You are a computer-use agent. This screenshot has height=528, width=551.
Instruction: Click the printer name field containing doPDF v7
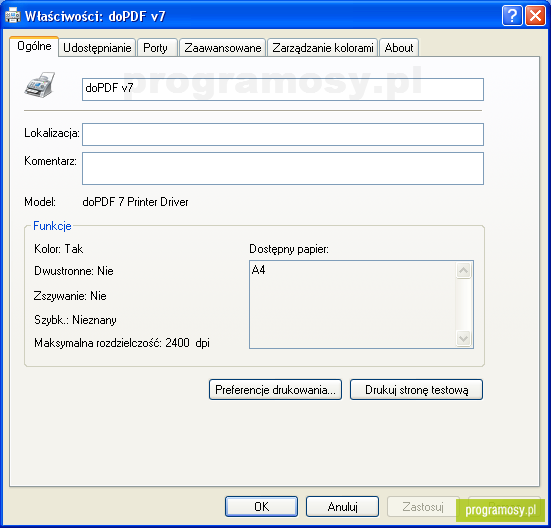point(283,90)
